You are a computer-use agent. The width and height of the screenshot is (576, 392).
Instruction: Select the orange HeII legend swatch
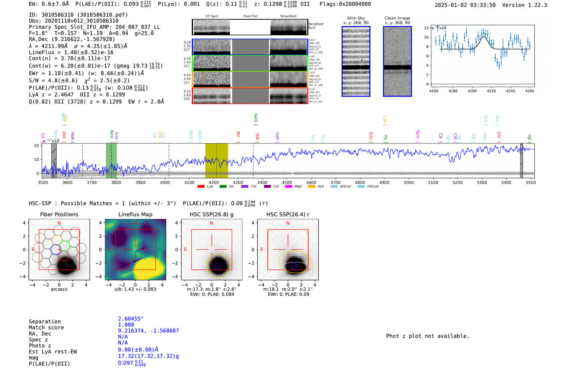[311, 187]
